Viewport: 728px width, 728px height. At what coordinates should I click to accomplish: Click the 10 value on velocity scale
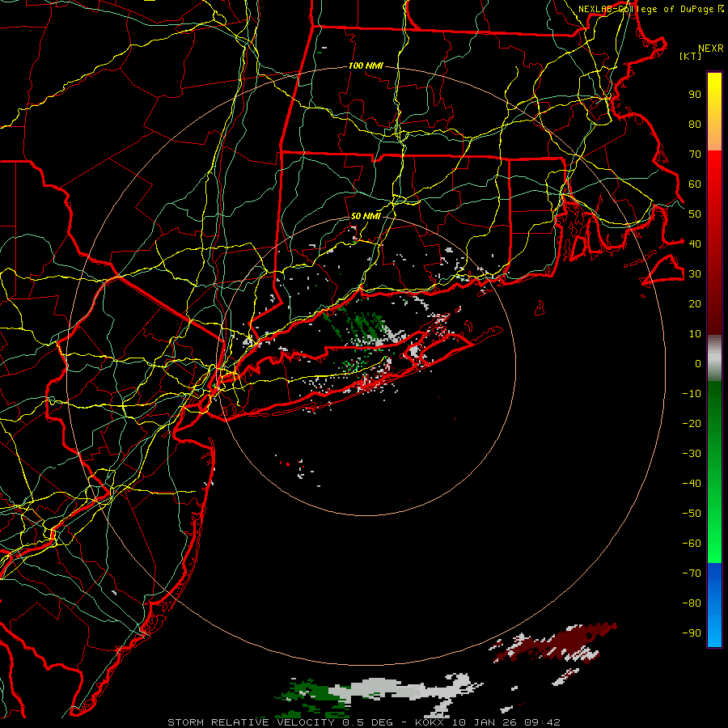tap(695, 334)
